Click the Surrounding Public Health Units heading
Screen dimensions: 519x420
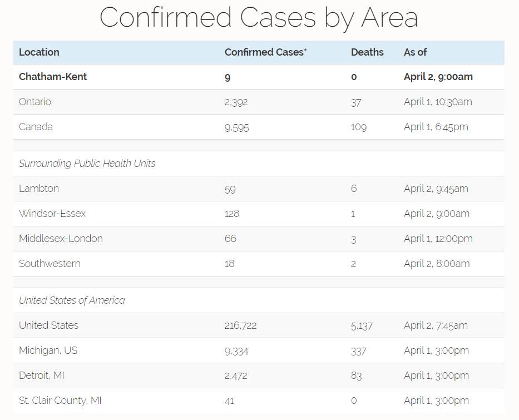87,164
